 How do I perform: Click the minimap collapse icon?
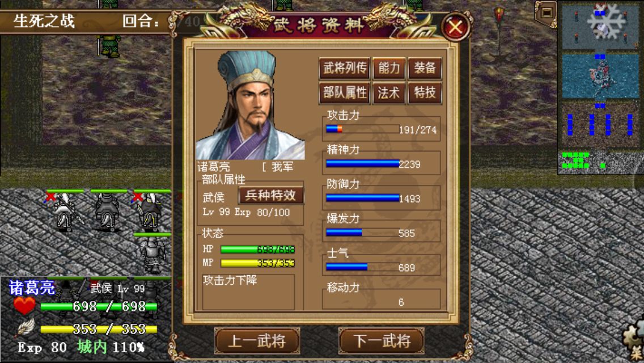pyautogui.click(x=546, y=12)
